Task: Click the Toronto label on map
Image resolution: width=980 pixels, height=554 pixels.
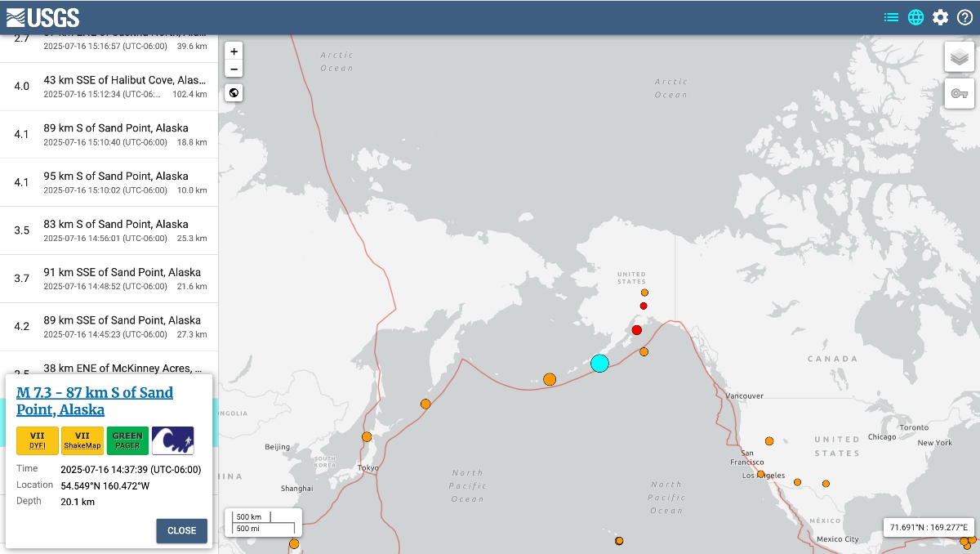Action: coord(914,427)
